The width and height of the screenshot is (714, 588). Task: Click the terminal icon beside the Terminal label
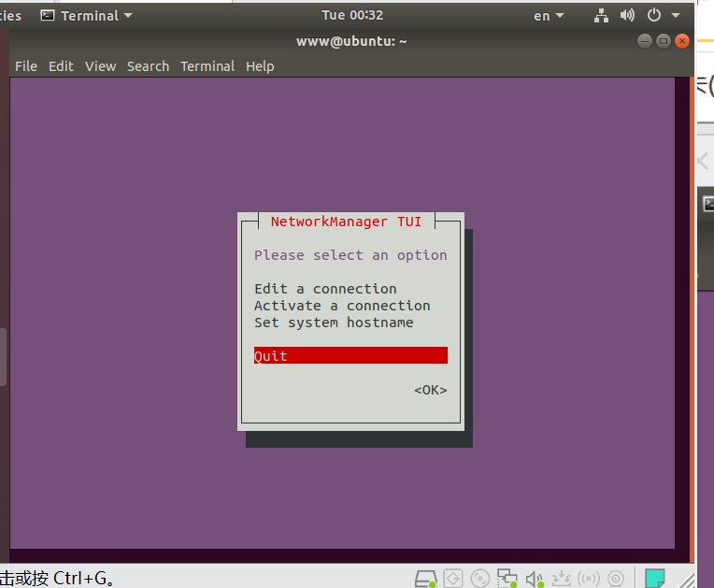(48, 16)
